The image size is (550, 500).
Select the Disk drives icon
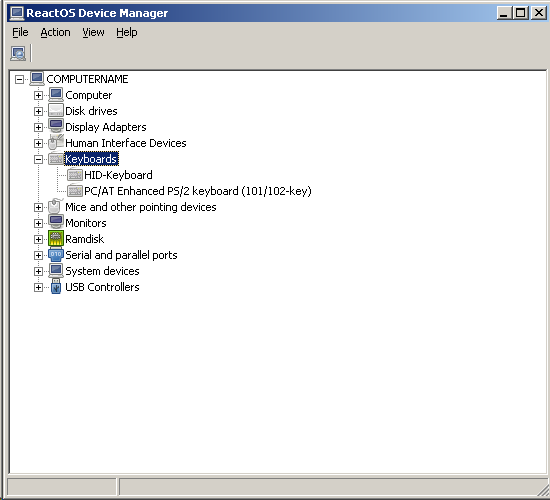[x=56, y=111]
